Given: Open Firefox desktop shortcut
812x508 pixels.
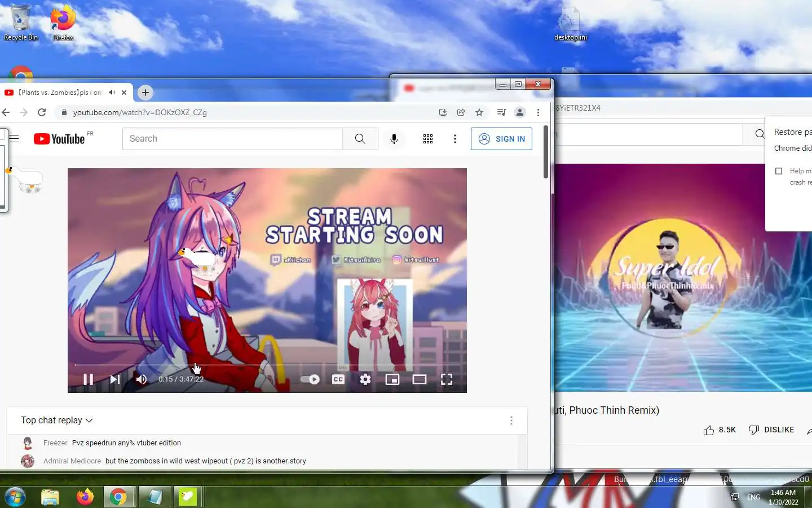Looking at the screenshot, I should tap(63, 23).
